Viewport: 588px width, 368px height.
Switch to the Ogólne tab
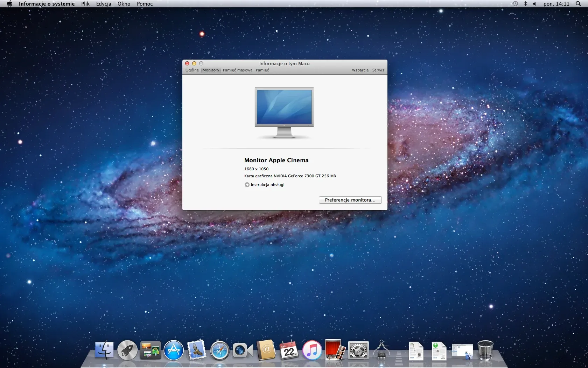pyautogui.click(x=192, y=70)
